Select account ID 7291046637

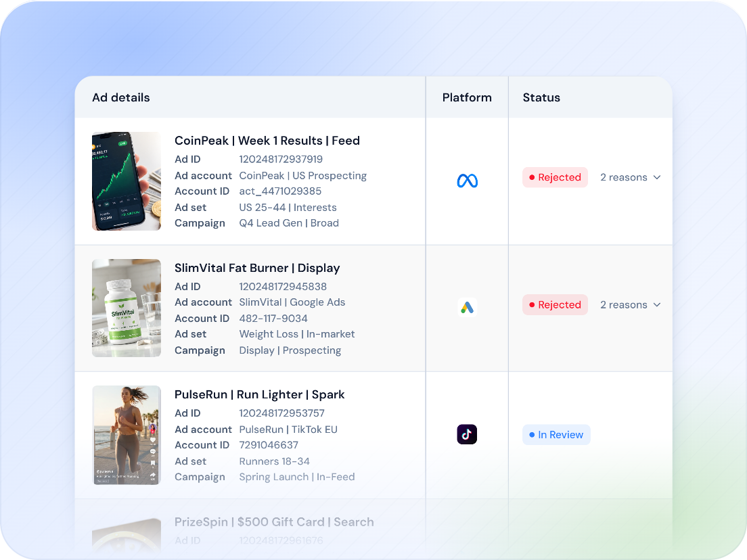pos(268,445)
